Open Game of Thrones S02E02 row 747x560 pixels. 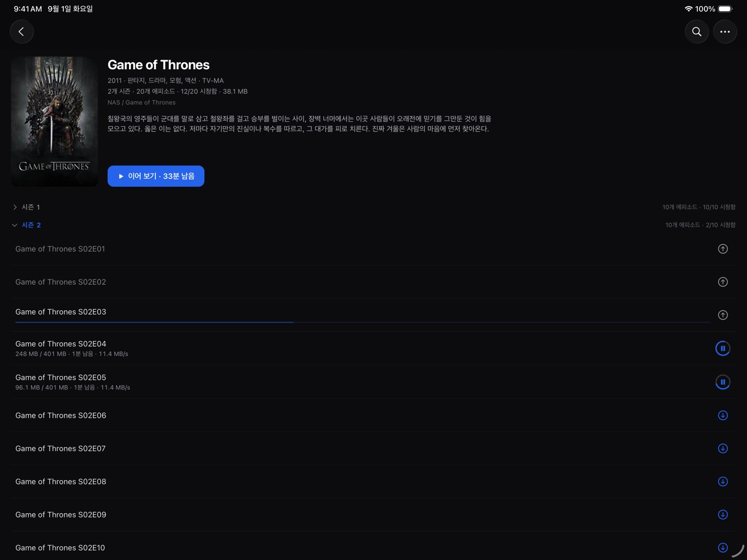(373, 282)
